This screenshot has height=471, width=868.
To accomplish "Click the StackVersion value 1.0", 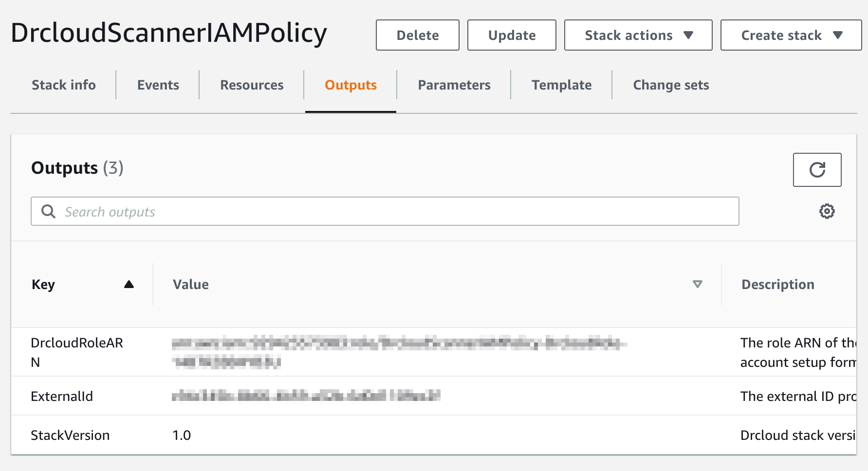I will coord(182,435).
